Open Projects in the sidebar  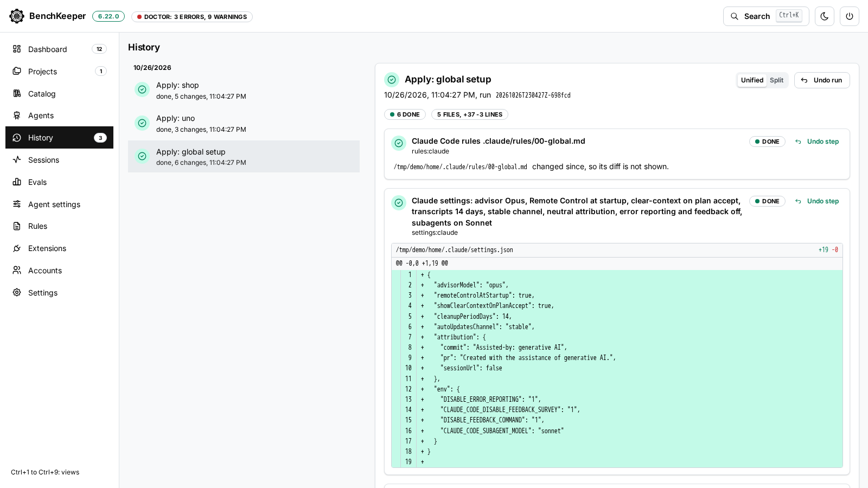tap(59, 72)
